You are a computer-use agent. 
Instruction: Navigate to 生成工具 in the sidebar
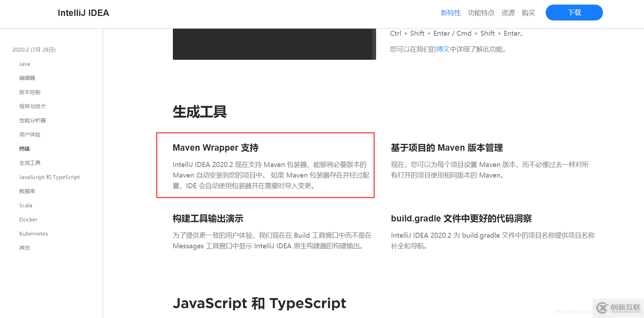point(30,163)
